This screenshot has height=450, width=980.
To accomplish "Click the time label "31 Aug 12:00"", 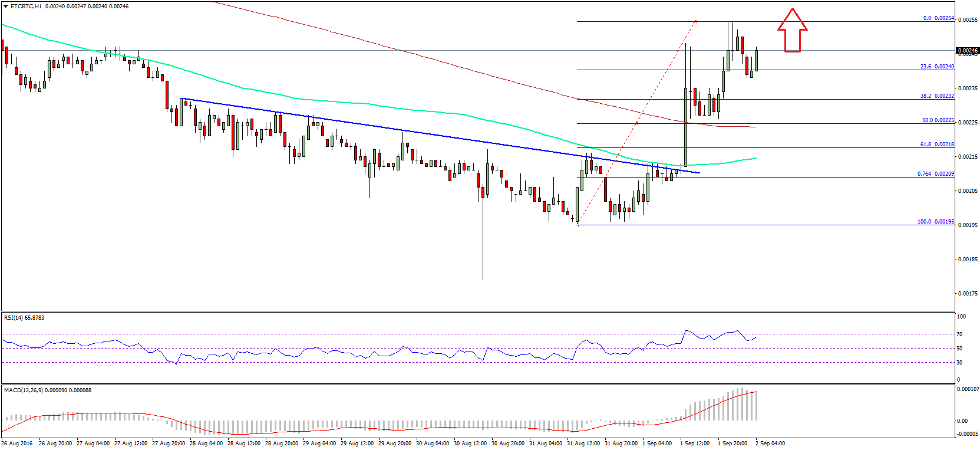I will click(583, 444).
